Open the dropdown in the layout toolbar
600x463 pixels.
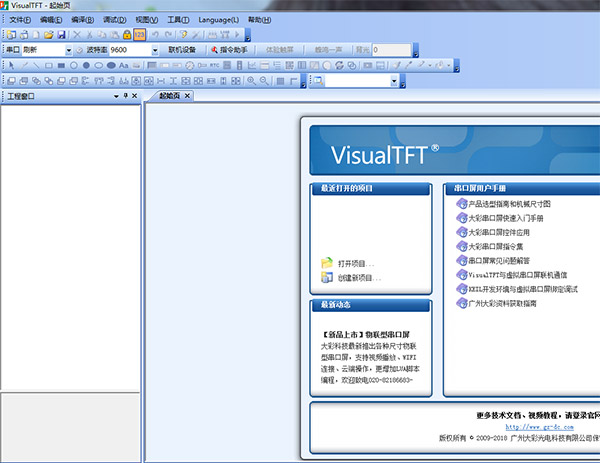pyautogui.click(x=394, y=81)
